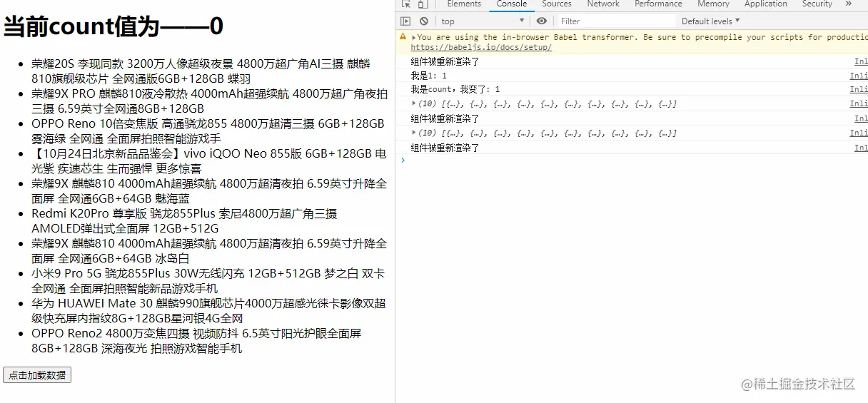Open more DevTools tabs chevron
This screenshot has height=403, width=868.
click(x=849, y=4)
